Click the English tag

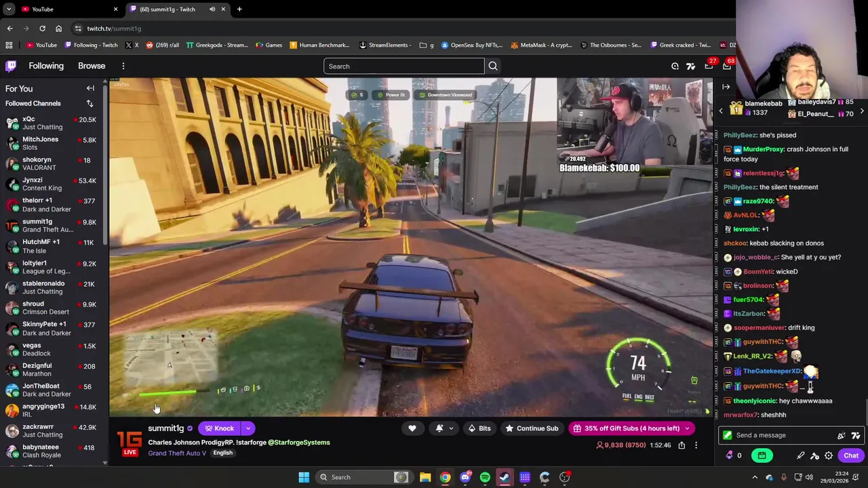tap(222, 453)
